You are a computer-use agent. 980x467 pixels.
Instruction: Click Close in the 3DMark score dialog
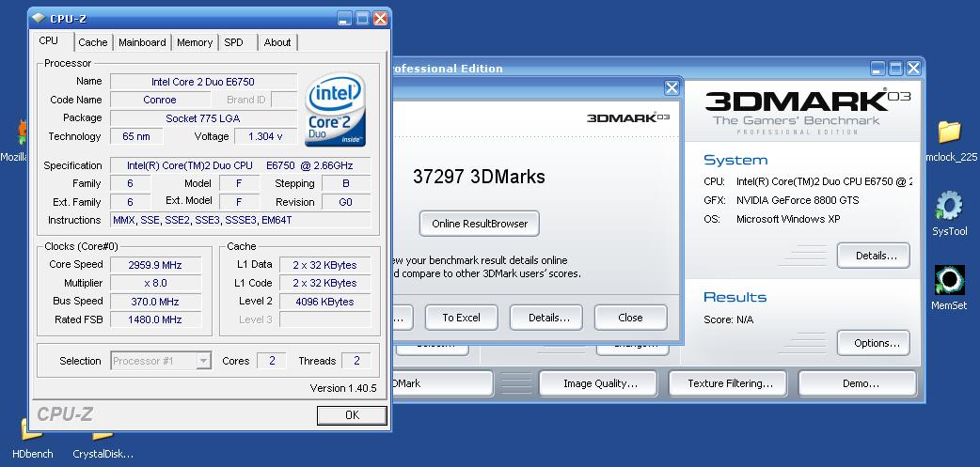pos(630,318)
